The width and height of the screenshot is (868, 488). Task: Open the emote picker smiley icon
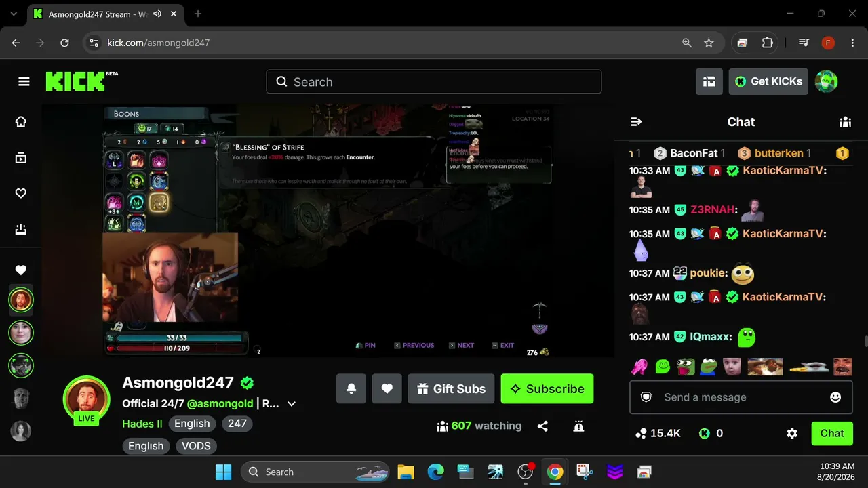pyautogui.click(x=835, y=397)
